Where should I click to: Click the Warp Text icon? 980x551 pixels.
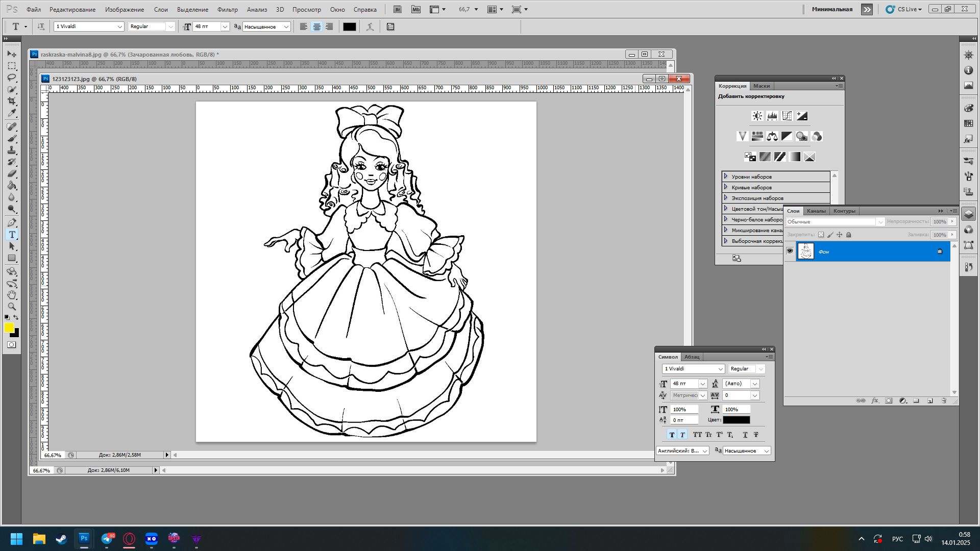370,27
